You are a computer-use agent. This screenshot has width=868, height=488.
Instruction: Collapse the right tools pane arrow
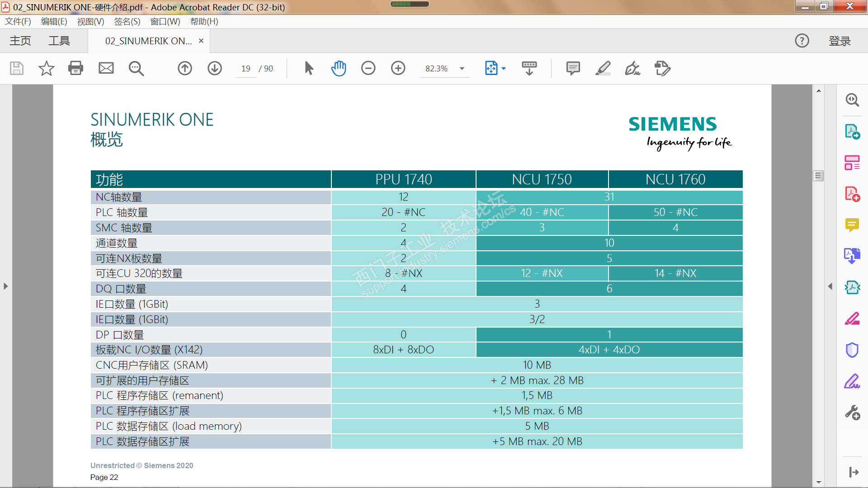[x=830, y=286]
